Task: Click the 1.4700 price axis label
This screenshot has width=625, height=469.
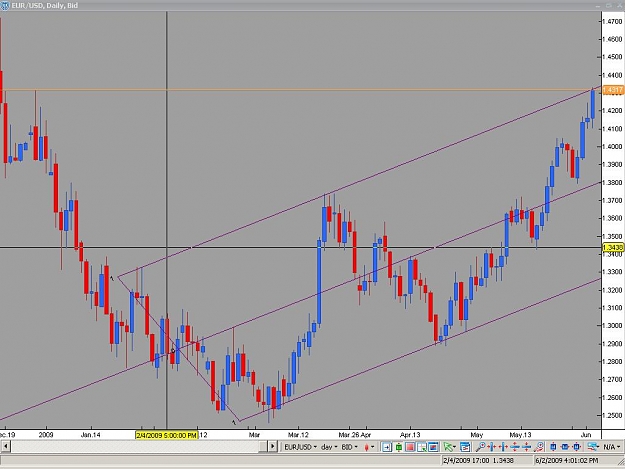Action: pyautogui.click(x=612, y=21)
